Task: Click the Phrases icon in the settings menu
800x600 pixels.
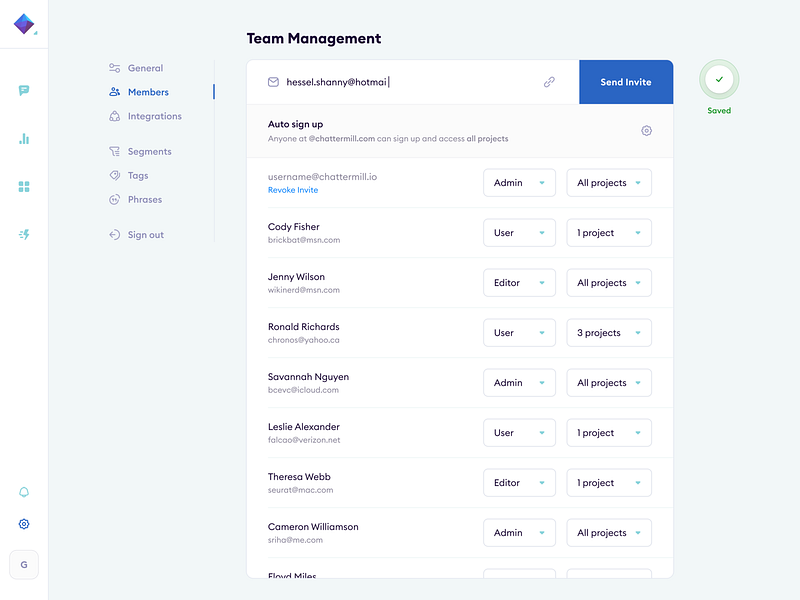Action: [x=114, y=199]
